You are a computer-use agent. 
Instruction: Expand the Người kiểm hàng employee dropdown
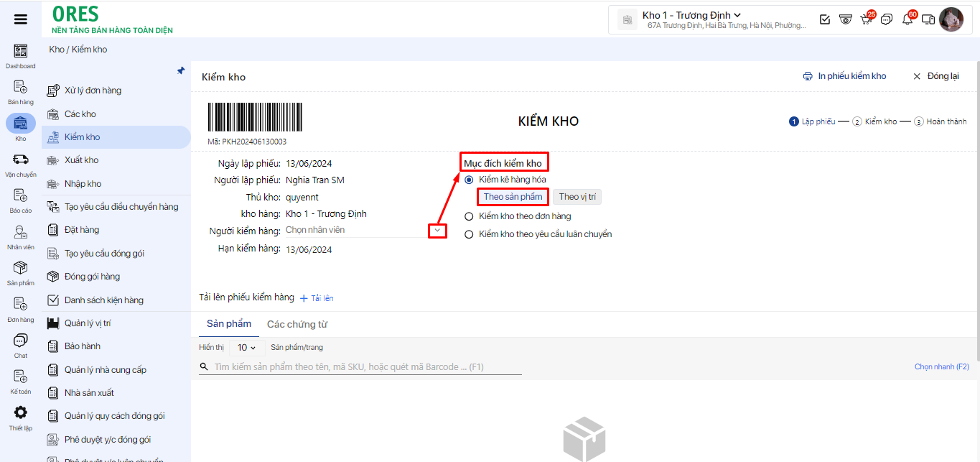pos(437,231)
